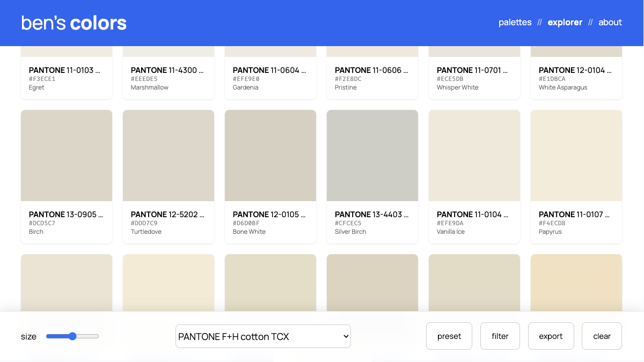Screen dimensions: 644x362
Task: Select the White Asparagus card
Action: tap(576, 78)
